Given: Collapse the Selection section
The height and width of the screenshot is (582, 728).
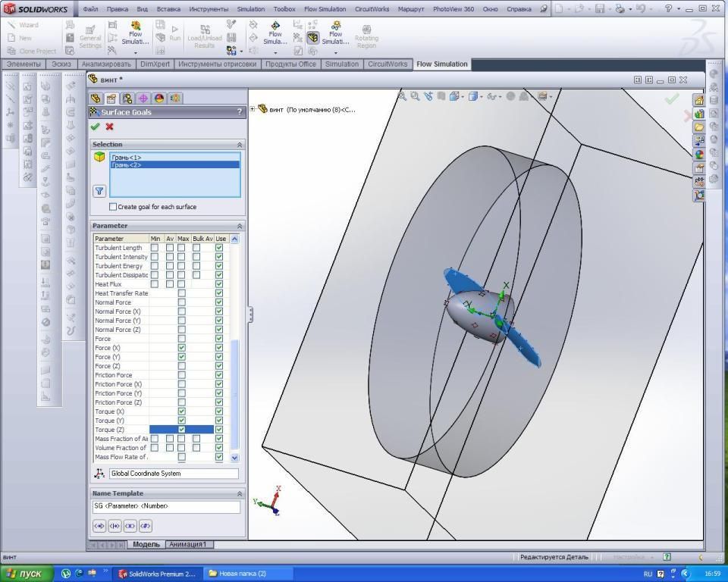Looking at the screenshot, I should point(240,145).
